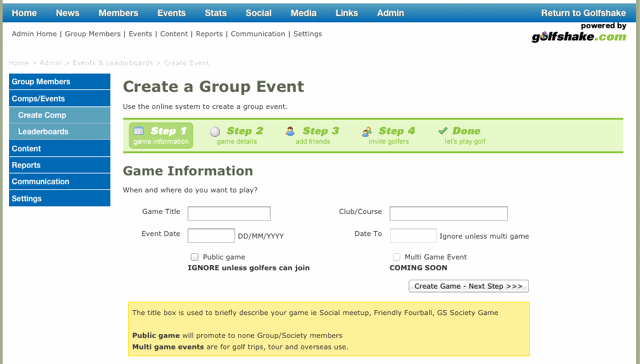The height and width of the screenshot is (364, 640).
Task: Click the Game Title input field
Action: point(229,213)
